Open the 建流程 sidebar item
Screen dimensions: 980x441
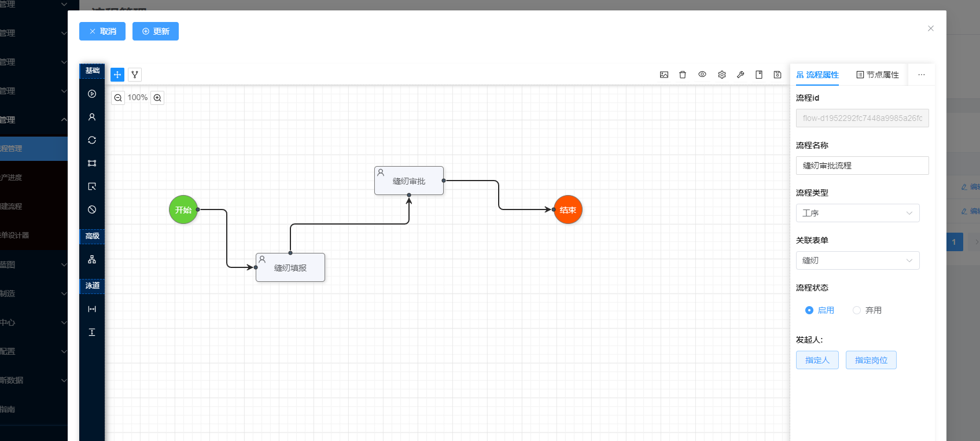[34, 207]
